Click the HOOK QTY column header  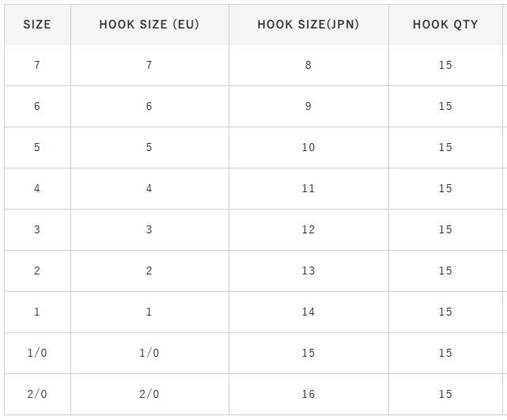coord(445,25)
